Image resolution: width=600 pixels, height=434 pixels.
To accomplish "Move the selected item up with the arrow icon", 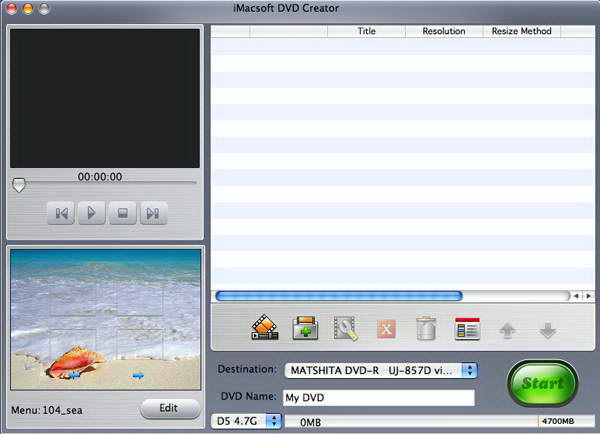I will [x=507, y=330].
